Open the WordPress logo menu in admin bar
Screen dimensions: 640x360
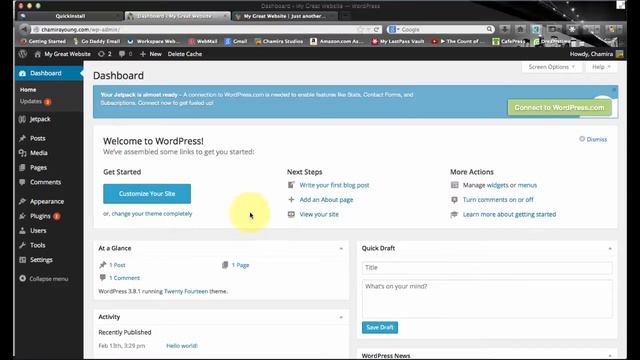(x=22, y=54)
